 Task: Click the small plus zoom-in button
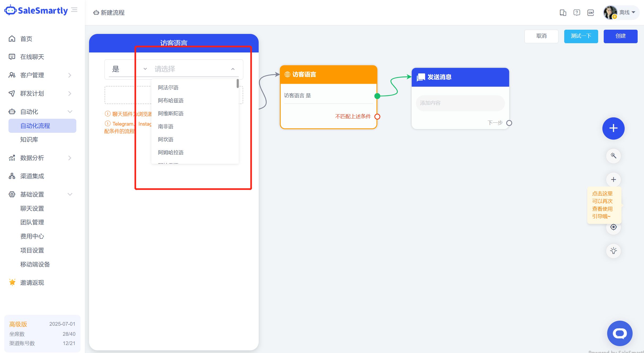pyautogui.click(x=613, y=180)
